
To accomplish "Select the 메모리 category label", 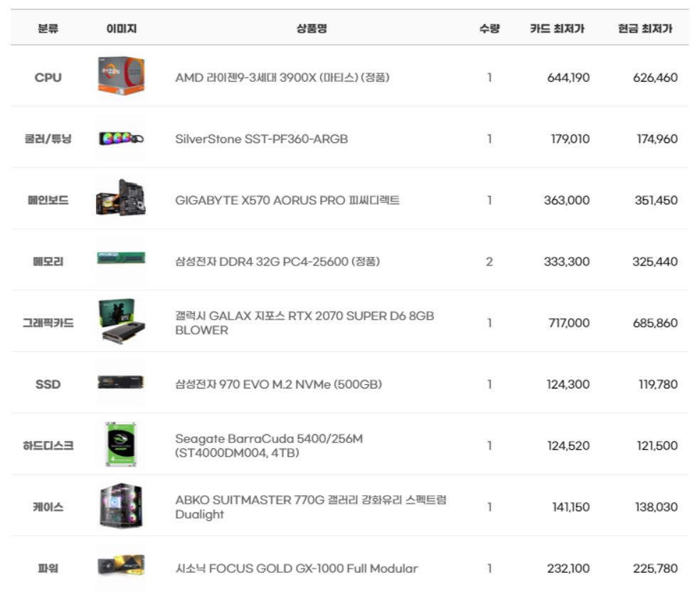I will click(x=48, y=262).
